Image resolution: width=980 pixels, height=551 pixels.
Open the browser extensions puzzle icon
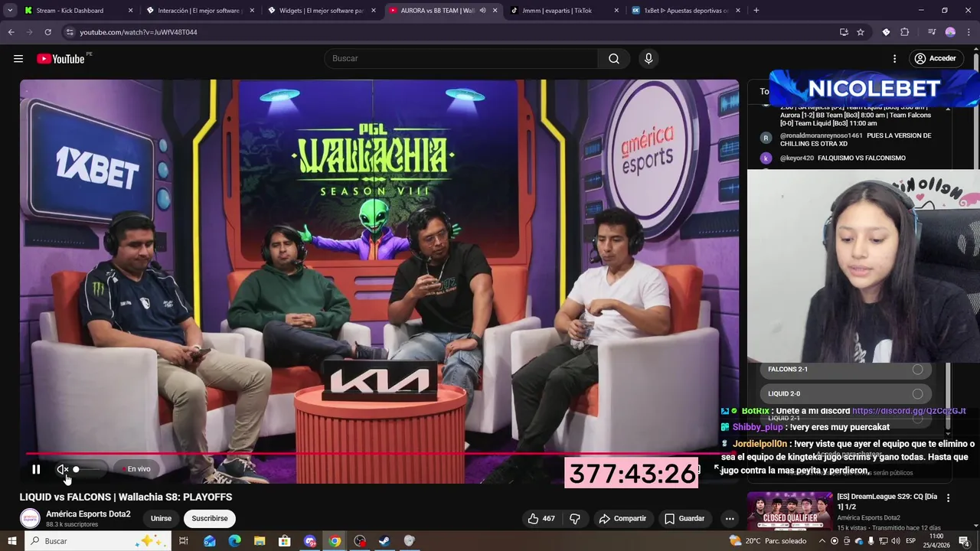[904, 32]
